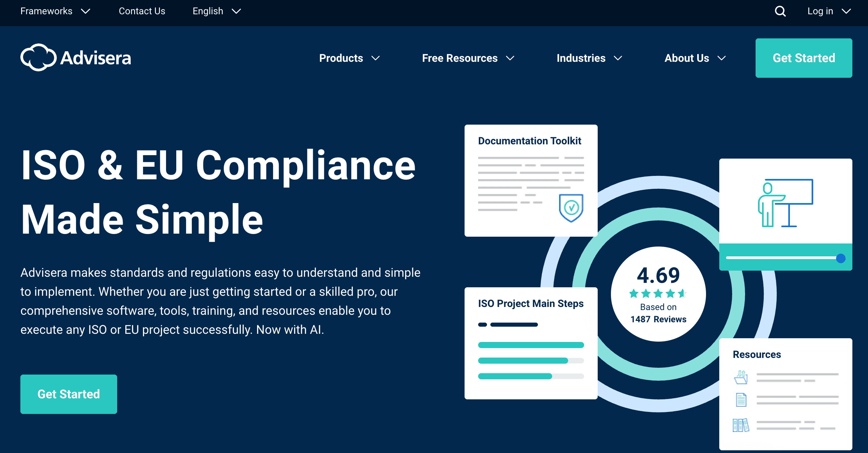Image resolution: width=868 pixels, height=453 pixels.
Task: Click the star rating row under 4.69
Action: coord(658,293)
